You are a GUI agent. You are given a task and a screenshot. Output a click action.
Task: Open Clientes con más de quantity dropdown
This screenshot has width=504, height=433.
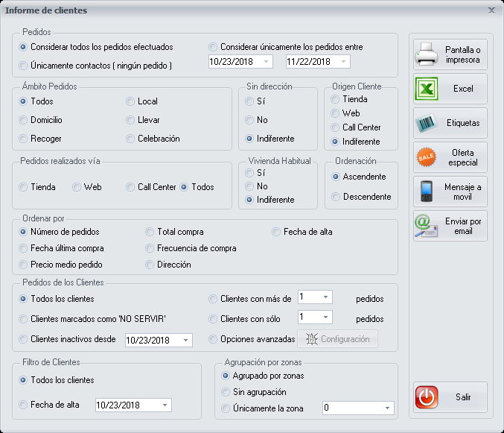click(325, 297)
